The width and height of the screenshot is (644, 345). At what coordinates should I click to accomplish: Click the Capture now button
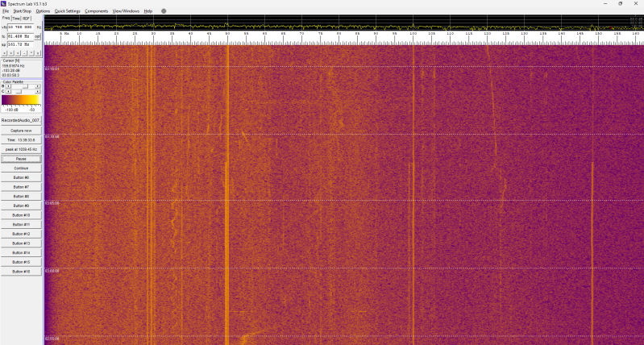[x=21, y=131]
